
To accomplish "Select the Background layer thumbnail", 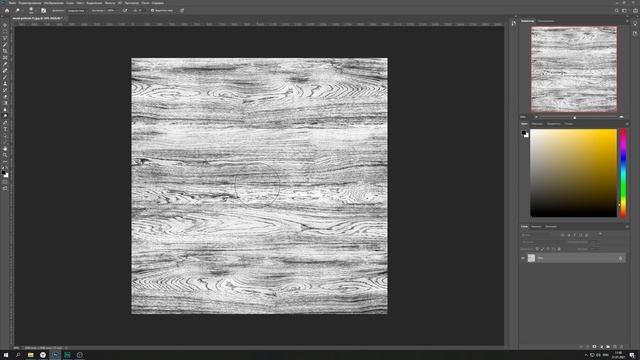I will [x=531, y=258].
